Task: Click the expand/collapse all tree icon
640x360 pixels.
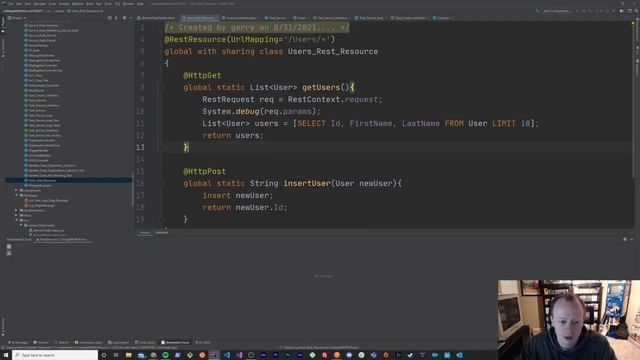Action: tap(116, 18)
